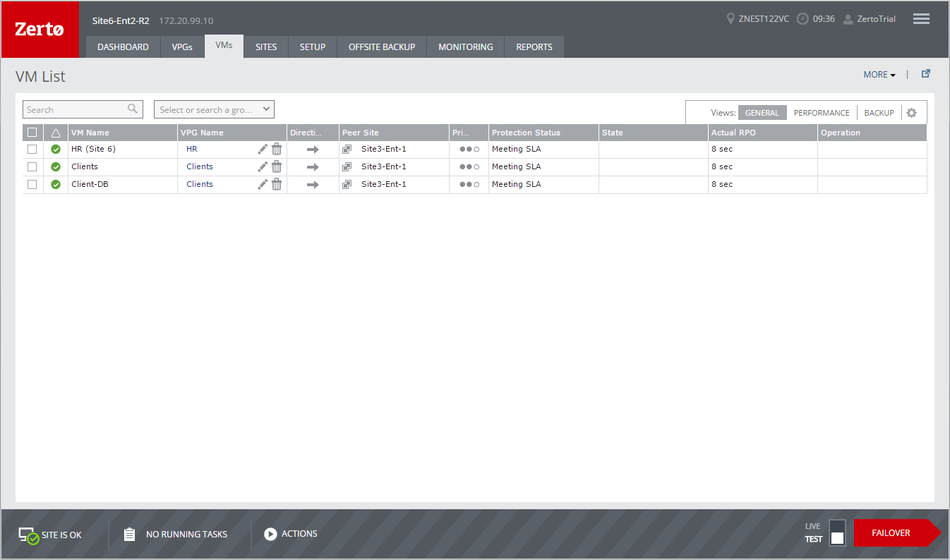Click the running tasks clipboard icon
Screen dimensions: 950x560
(x=129, y=534)
